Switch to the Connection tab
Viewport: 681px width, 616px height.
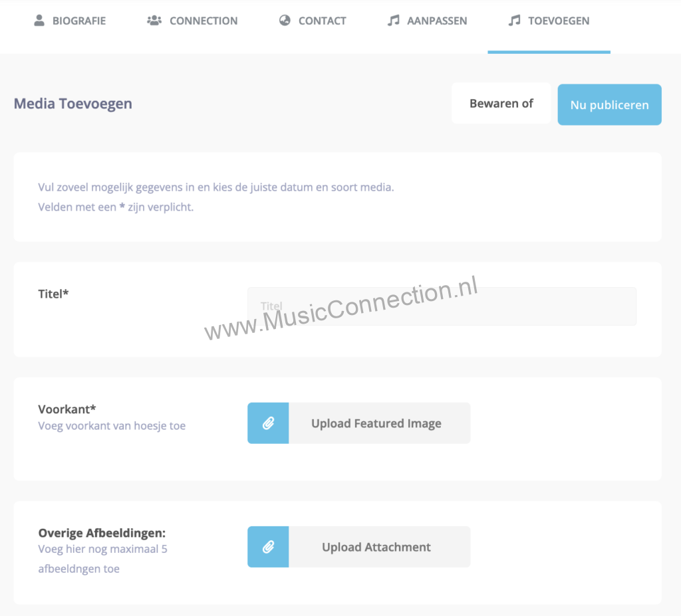coord(203,21)
